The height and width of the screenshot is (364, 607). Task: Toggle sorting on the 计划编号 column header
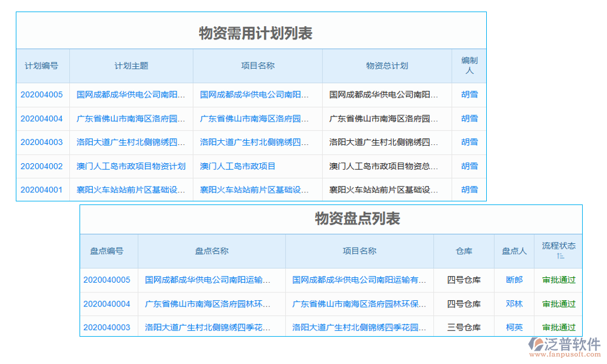pos(42,66)
